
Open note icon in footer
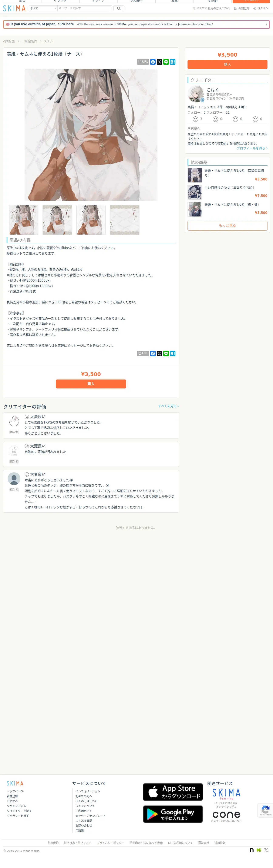(252, 850)
